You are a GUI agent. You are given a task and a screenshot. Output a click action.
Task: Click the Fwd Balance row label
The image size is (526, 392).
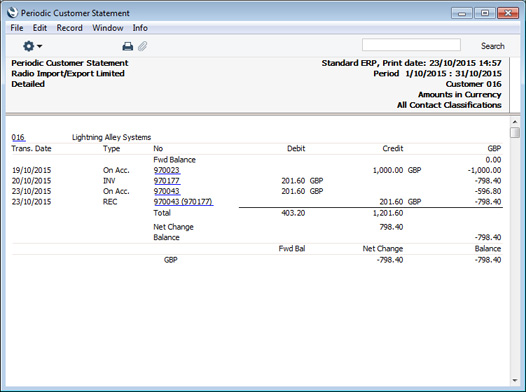click(174, 160)
